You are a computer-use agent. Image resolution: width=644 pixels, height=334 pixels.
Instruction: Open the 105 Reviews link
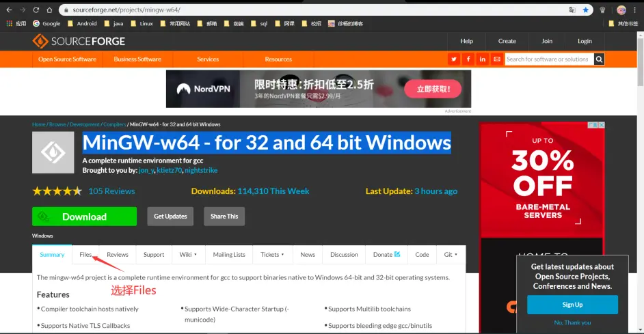(x=111, y=191)
